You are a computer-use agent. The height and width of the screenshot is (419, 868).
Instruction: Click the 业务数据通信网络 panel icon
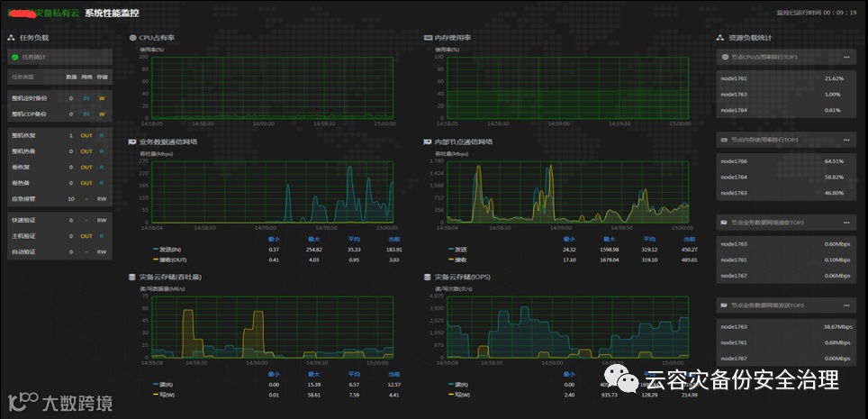[132, 141]
